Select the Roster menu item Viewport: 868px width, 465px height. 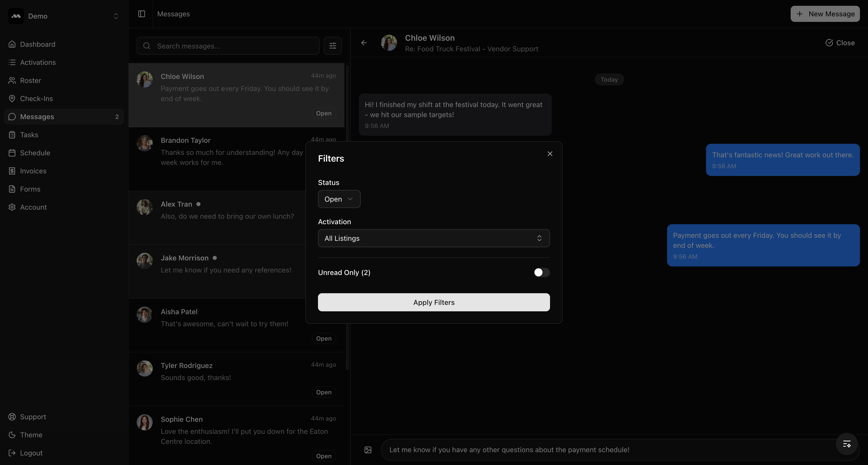(x=30, y=80)
